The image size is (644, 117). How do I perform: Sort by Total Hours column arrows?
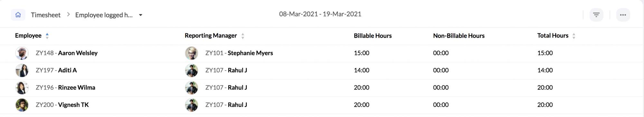(574, 36)
